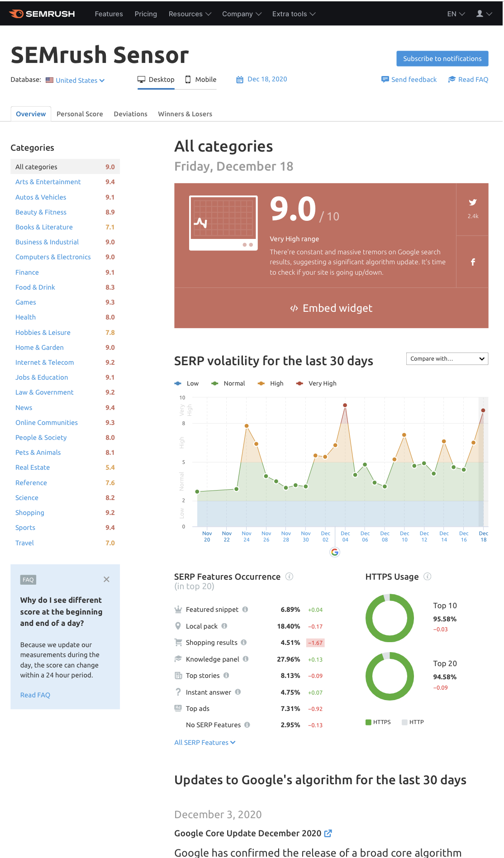
Task: Click the Google update marker on chart
Action: tap(335, 552)
